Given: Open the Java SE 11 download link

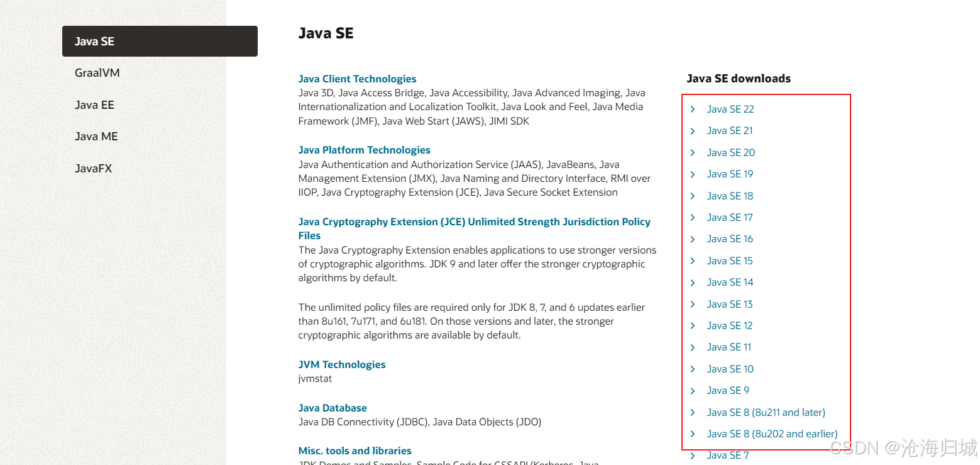Looking at the screenshot, I should pos(729,347).
